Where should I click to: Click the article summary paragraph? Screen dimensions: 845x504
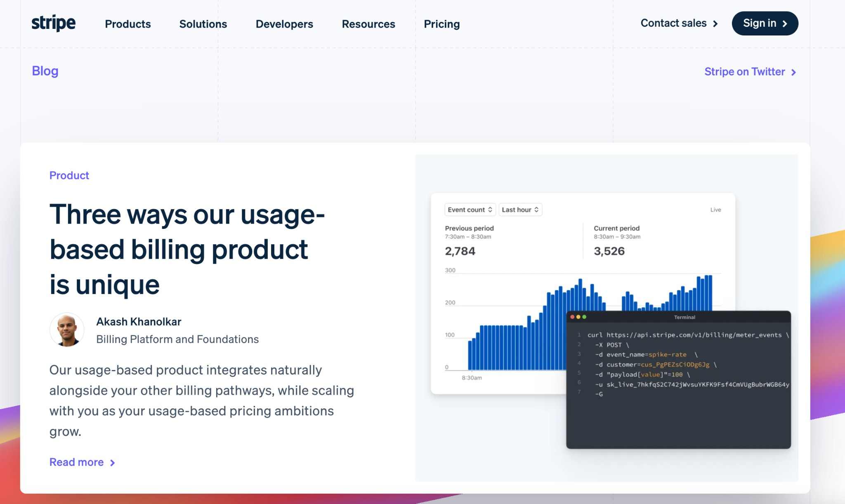tap(202, 400)
